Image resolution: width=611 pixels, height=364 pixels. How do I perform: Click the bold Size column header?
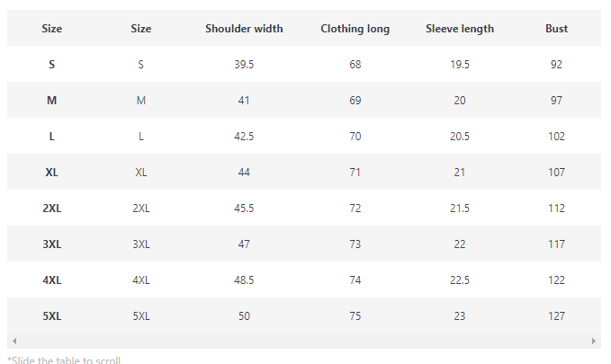(x=52, y=29)
